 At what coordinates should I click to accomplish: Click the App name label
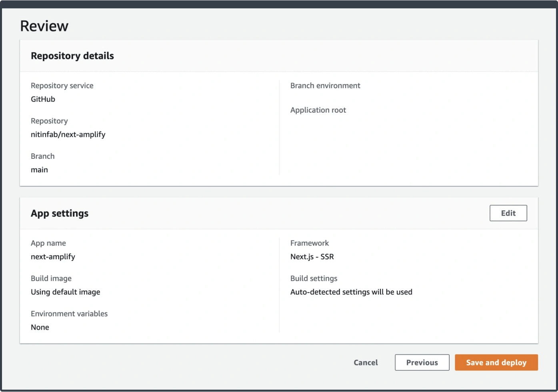tap(48, 243)
